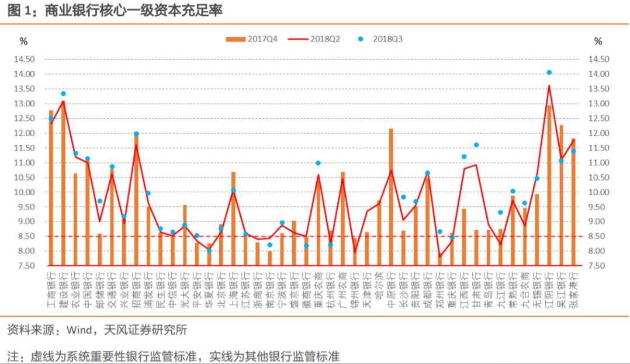
Task: Click the 14.50 value on the left axis
Action: [25, 60]
